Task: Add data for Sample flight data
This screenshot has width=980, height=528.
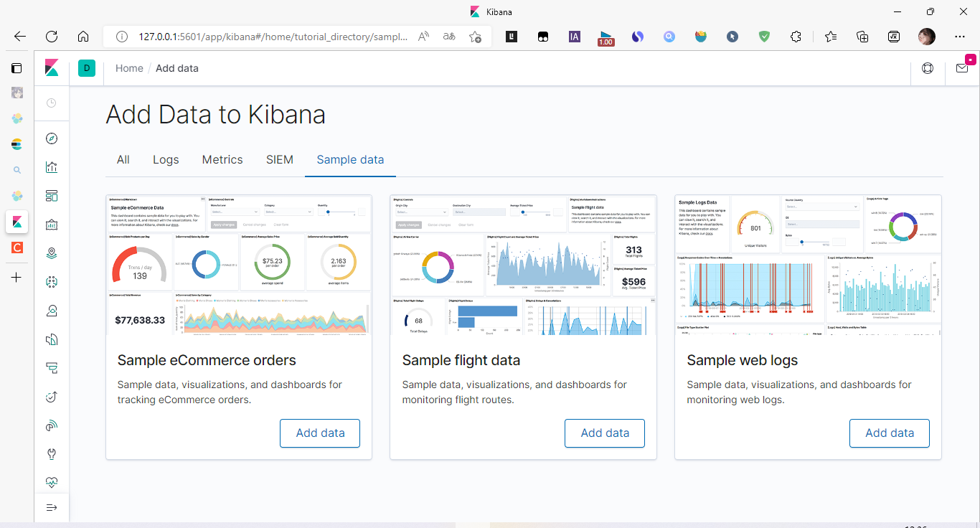Action: coord(605,433)
